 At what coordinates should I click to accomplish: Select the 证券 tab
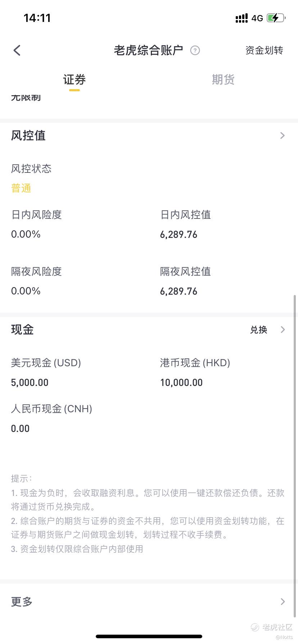point(74,79)
